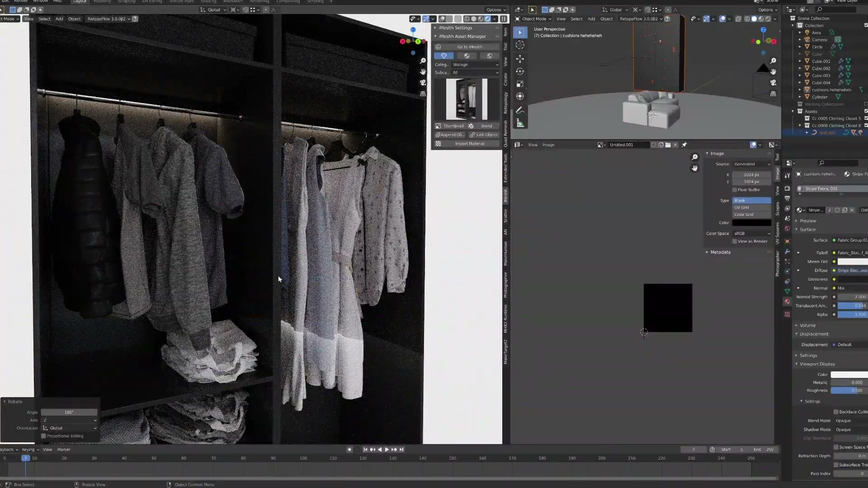Viewport: 868px width, 488px height.
Task: Select Color Grid image type
Action: click(x=752, y=215)
